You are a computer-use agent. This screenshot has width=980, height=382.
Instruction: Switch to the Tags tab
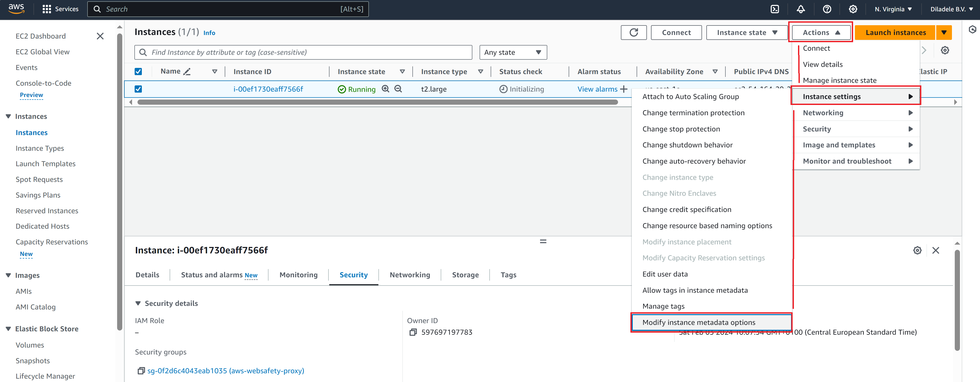pos(508,275)
